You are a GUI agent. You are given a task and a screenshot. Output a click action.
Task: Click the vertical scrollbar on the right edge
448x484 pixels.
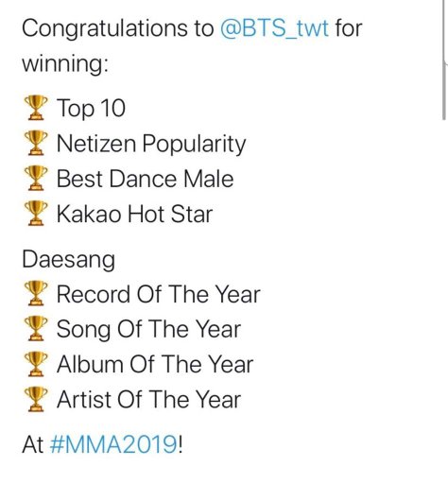[x=444, y=60]
